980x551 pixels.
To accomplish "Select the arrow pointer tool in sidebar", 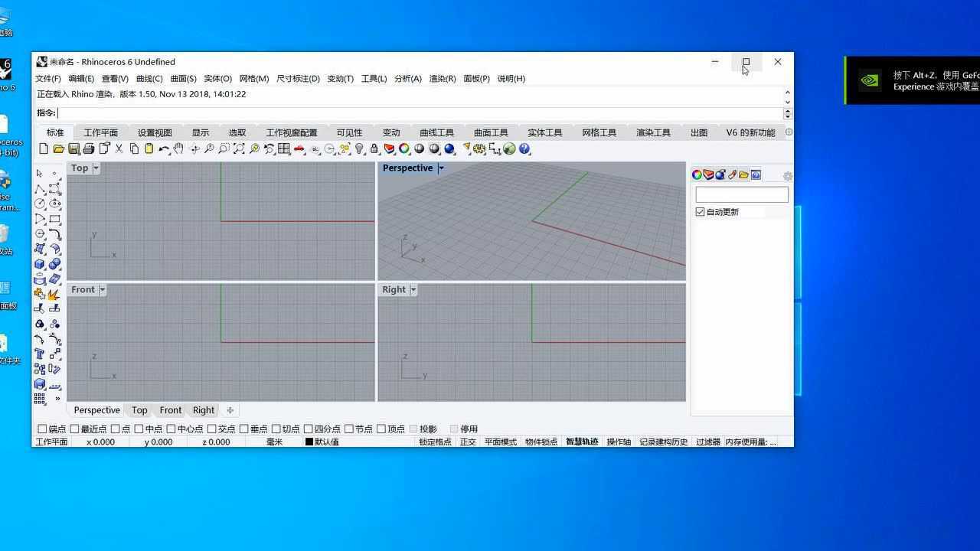I will click(x=40, y=174).
